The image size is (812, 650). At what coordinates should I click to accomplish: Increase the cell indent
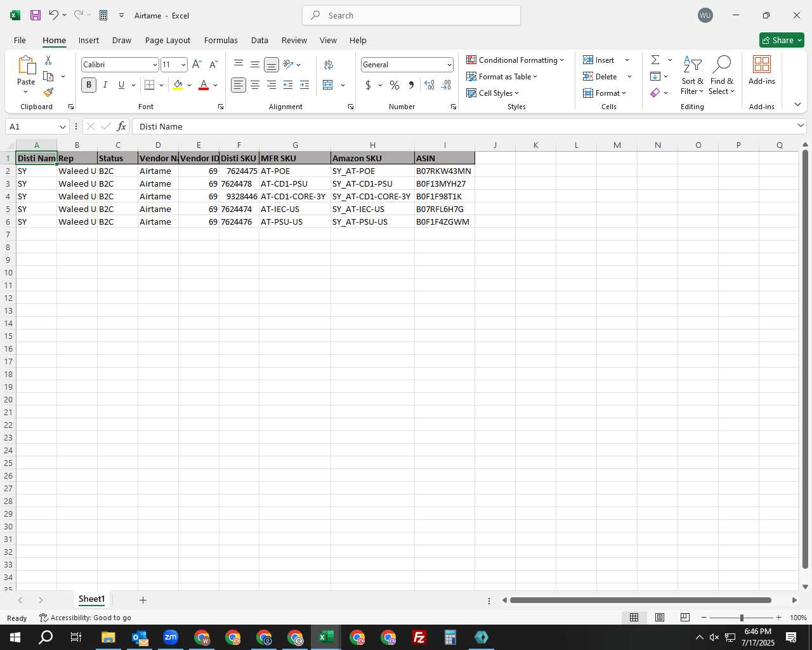pyautogui.click(x=304, y=85)
